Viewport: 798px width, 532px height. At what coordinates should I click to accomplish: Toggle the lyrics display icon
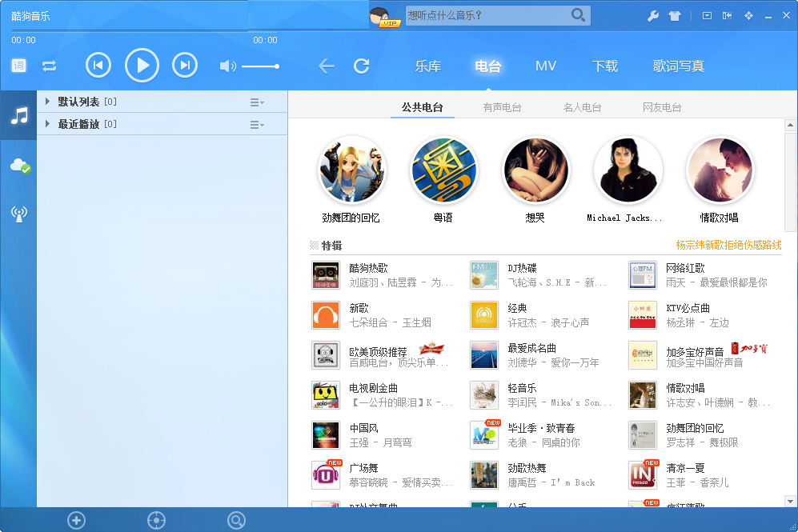19,66
